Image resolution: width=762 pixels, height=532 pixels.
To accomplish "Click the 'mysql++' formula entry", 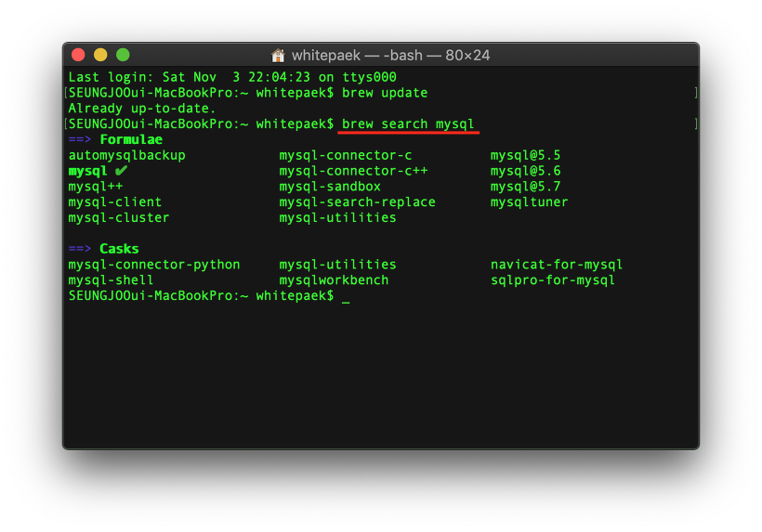I will point(95,187).
